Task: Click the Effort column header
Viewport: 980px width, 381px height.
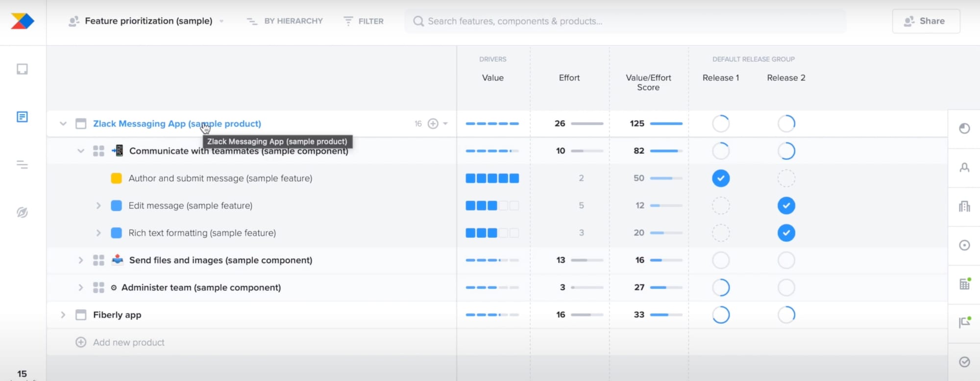Action: pyautogui.click(x=569, y=77)
